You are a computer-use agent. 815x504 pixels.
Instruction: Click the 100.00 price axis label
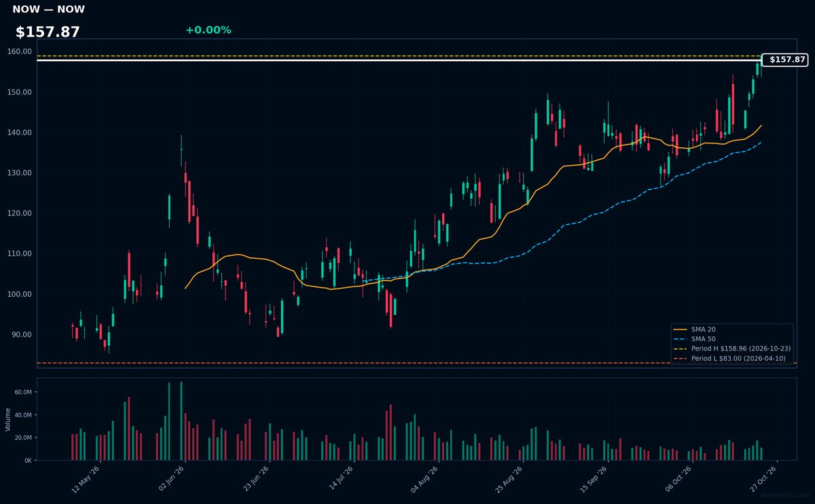coord(20,294)
